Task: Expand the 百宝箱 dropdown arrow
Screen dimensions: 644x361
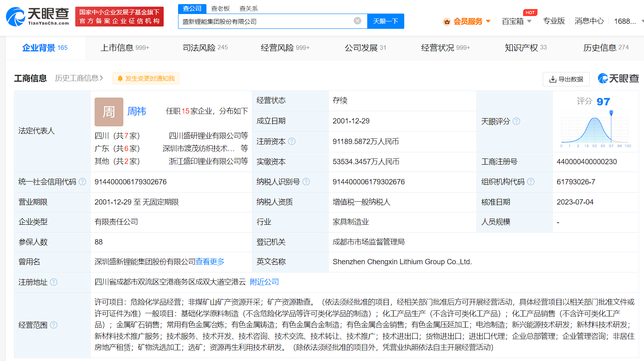Action: pyautogui.click(x=529, y=21)
